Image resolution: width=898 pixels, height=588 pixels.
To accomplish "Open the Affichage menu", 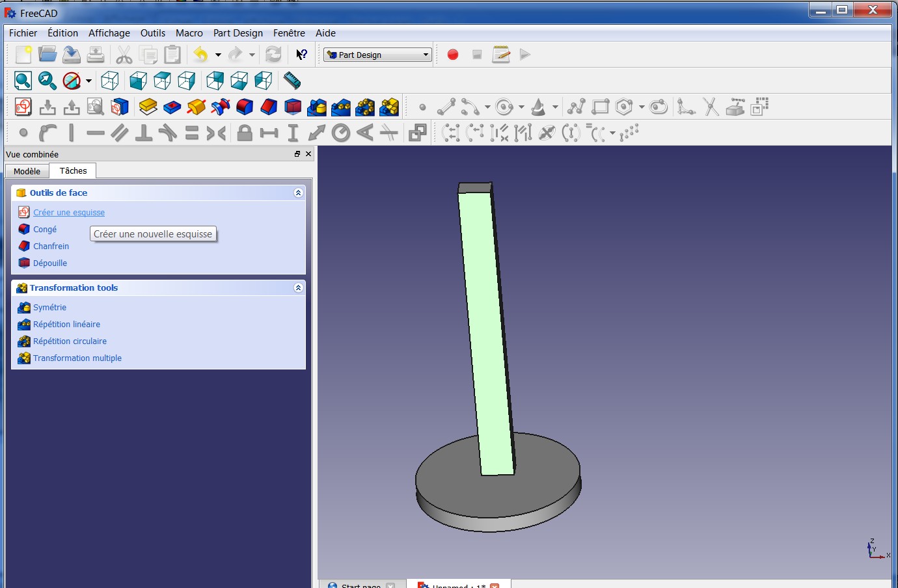I will pyautogui.click(x=109, y=33).
